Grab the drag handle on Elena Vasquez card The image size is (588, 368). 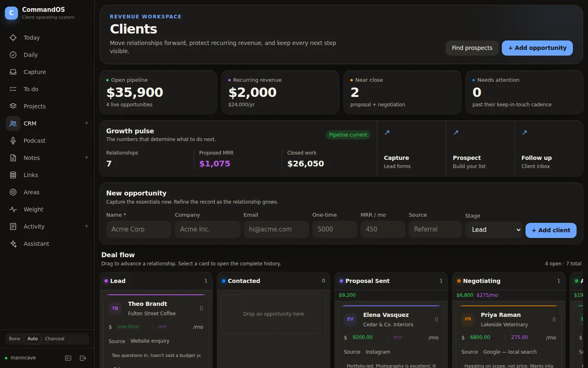[x=436, y=319]
